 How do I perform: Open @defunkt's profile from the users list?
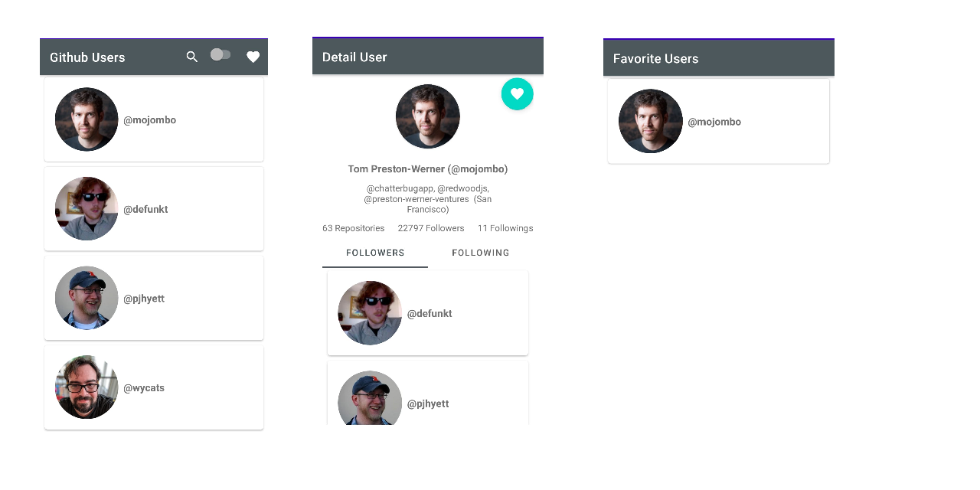[153, 208]
